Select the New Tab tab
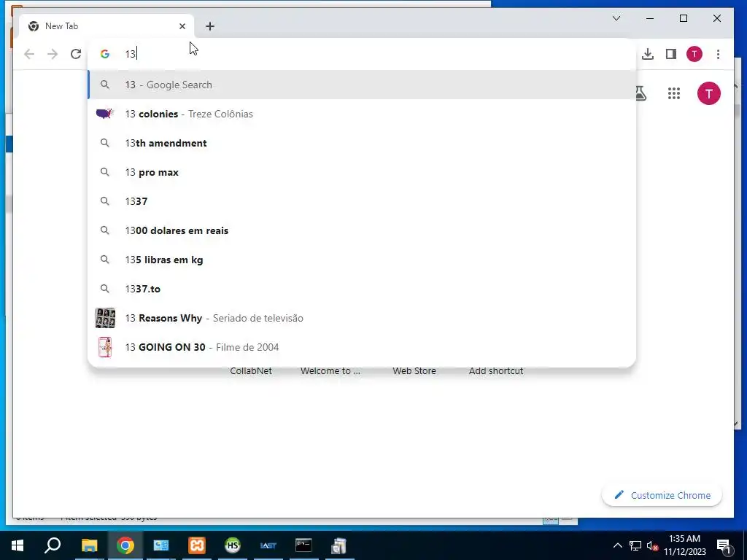 pos(106,26)
